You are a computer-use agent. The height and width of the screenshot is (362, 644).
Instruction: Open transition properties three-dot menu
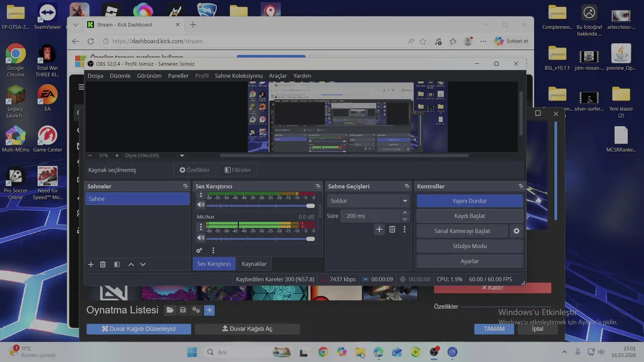click(x=405, y=229)
